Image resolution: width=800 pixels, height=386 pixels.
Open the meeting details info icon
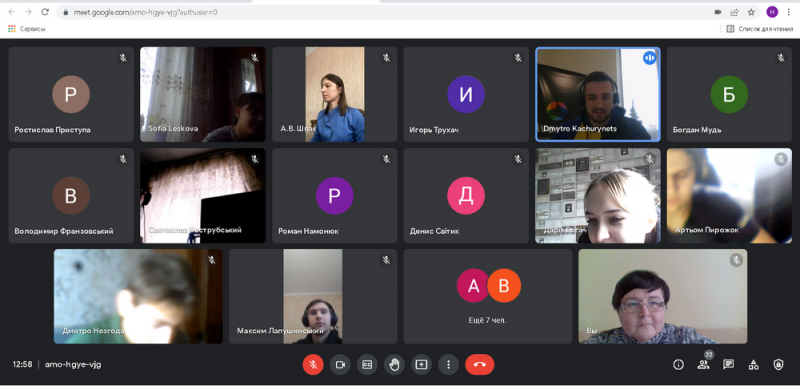pos(678,365)
